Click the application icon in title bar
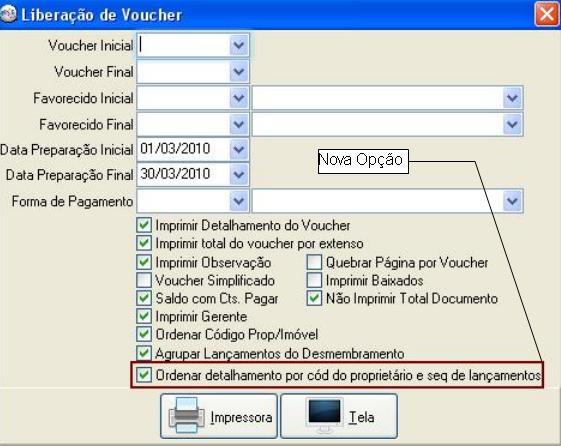Image resolution: width=561 pixels, height=446 pixels. pos(8,14)
